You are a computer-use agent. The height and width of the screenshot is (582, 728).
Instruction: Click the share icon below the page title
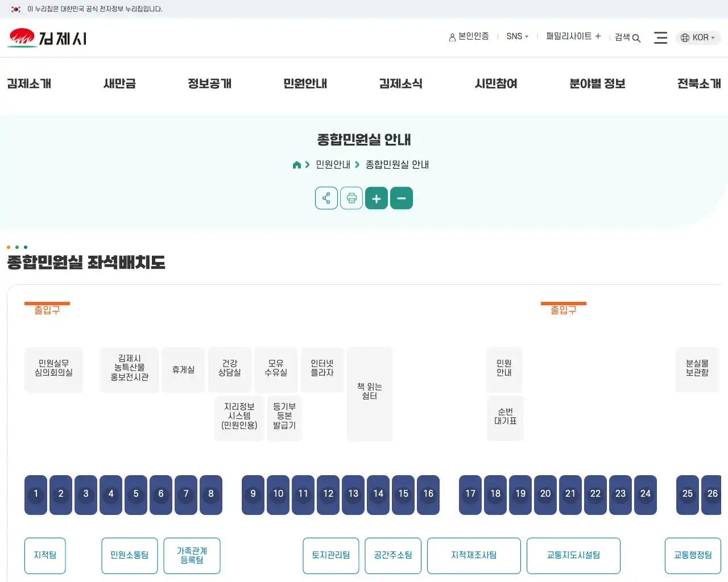(x=326, y=198)
